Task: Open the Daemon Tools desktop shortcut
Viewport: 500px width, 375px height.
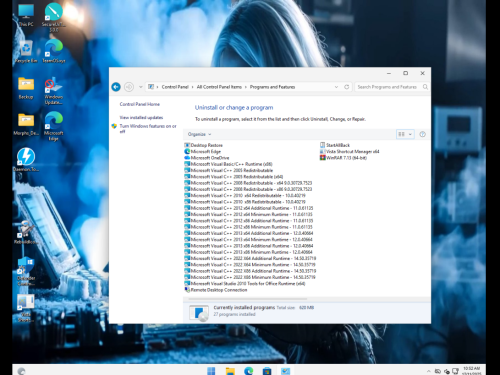Action: (26, 160)
